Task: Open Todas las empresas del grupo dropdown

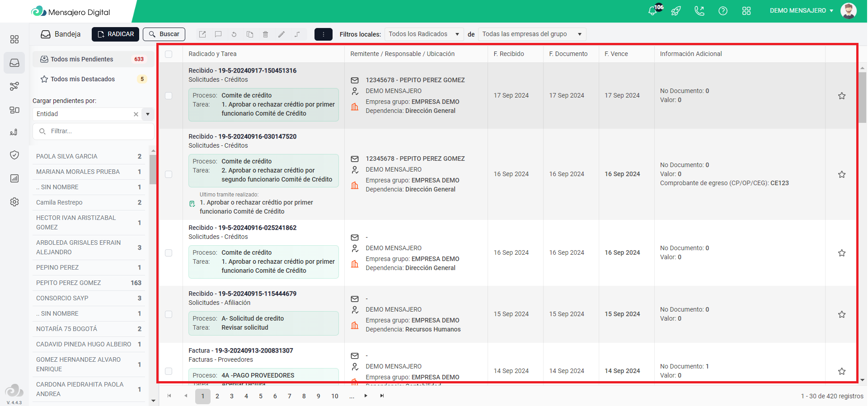Action: coord(531,34)
